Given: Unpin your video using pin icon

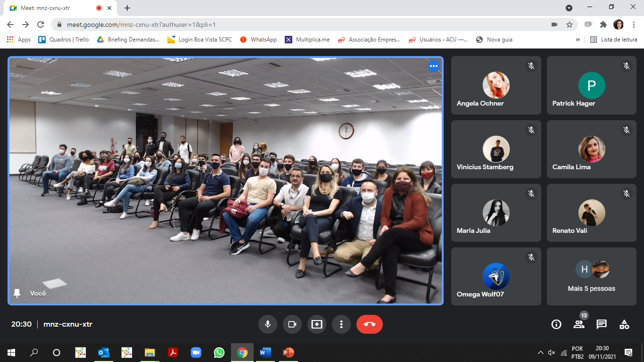Looking at the screenshot, I should point(17,293).
